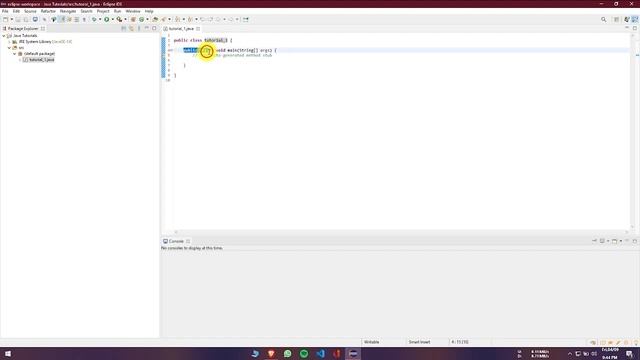Screen dimensions: 640x360
Task: Open the Run menu
Action: pos(118,11)
